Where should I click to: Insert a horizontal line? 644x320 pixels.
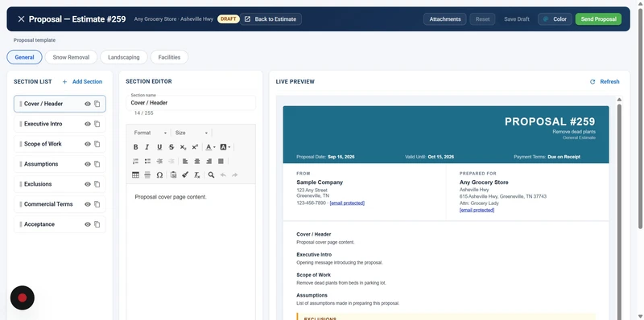147,174
